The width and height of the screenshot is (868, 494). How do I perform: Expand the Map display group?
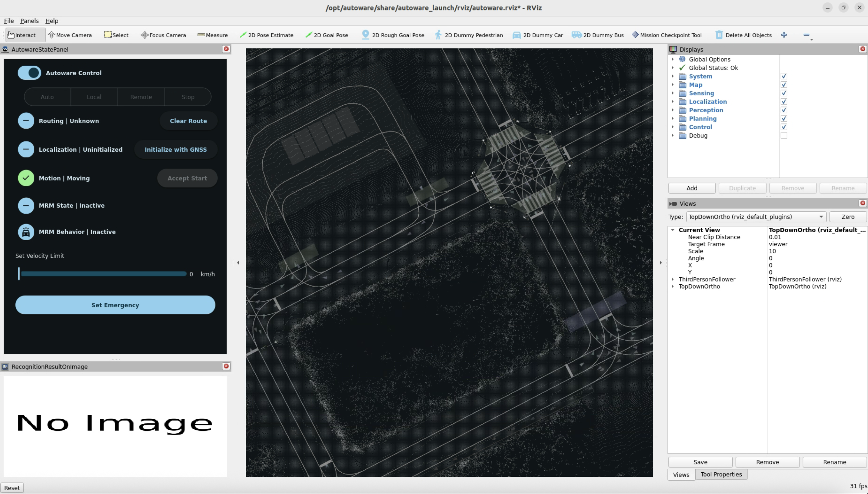(x=673, y=84)
